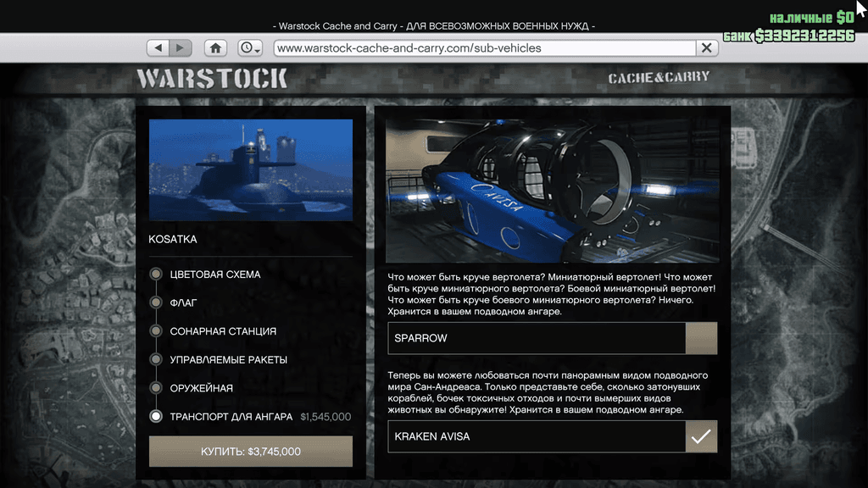
Task: Click the Sparrow description paragraph
Action: click(x=552, y=294)
